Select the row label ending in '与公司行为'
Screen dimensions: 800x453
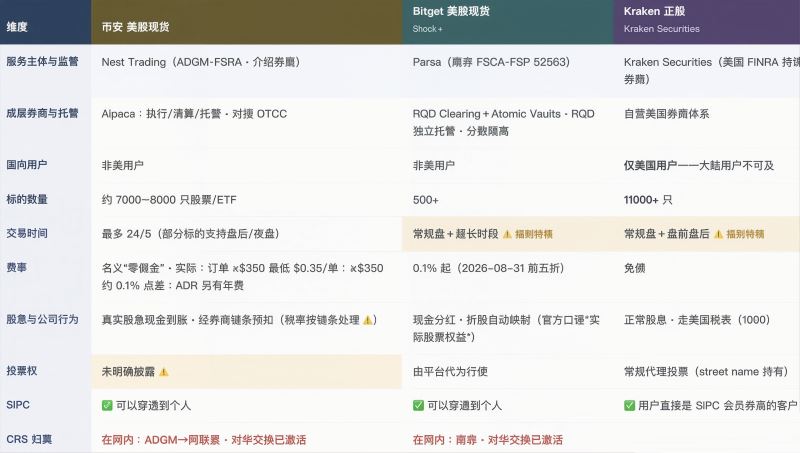pyautogui.click(x=42, y=319)
